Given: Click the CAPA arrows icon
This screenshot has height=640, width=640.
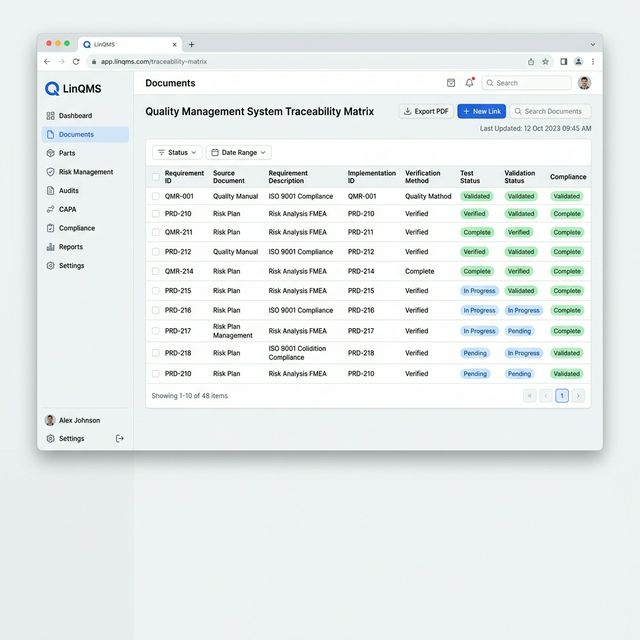Looking at the screenshot, I should click(51, 209).
